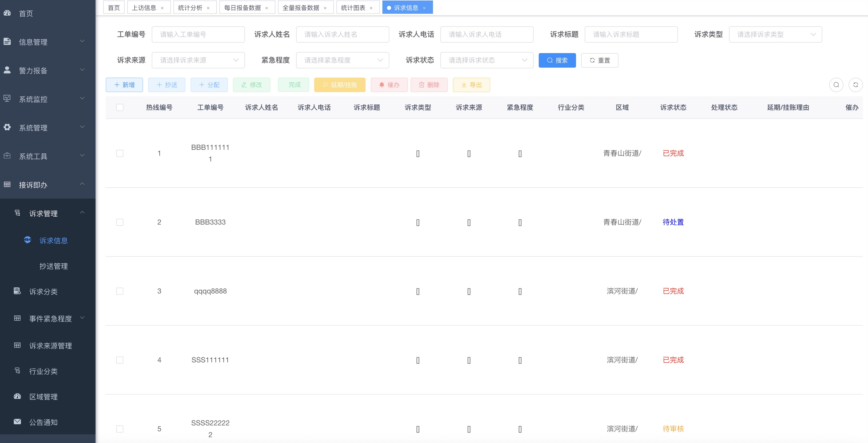Check the row for BBB1111111
The width and height of the screenshot is (868, 443).
point(120,153)
